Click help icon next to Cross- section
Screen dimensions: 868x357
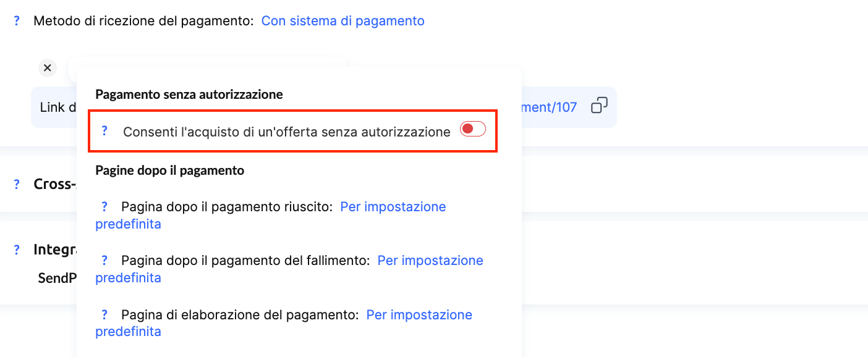pos(17,184)
